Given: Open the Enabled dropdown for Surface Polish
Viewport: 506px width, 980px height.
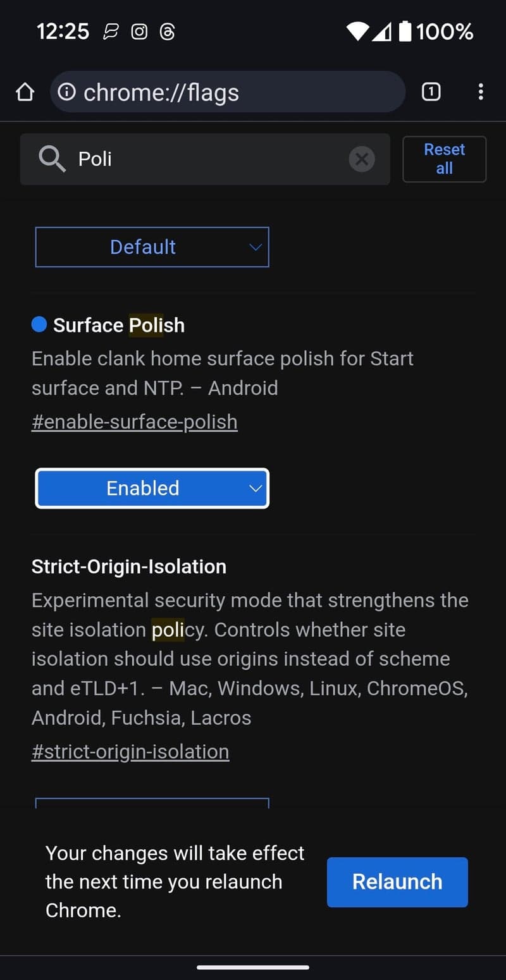Looking at the screenshot, I should (152, 487).
